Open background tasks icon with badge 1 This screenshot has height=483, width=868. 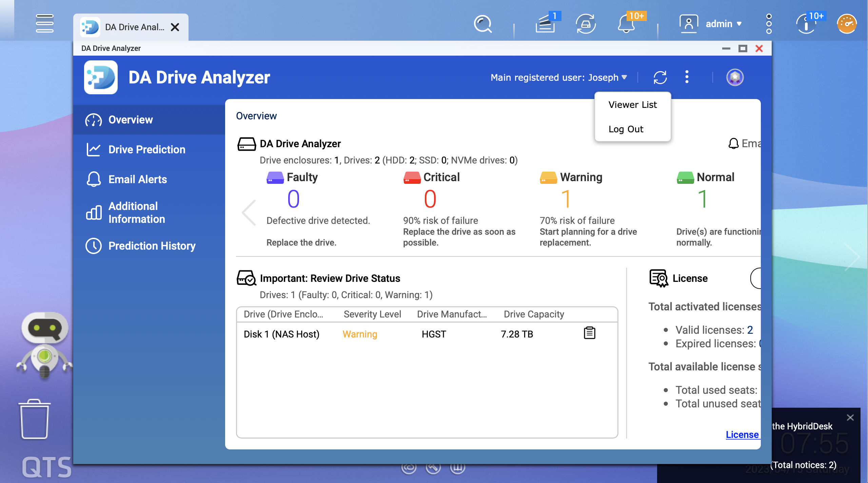click(x=546, y=24)
